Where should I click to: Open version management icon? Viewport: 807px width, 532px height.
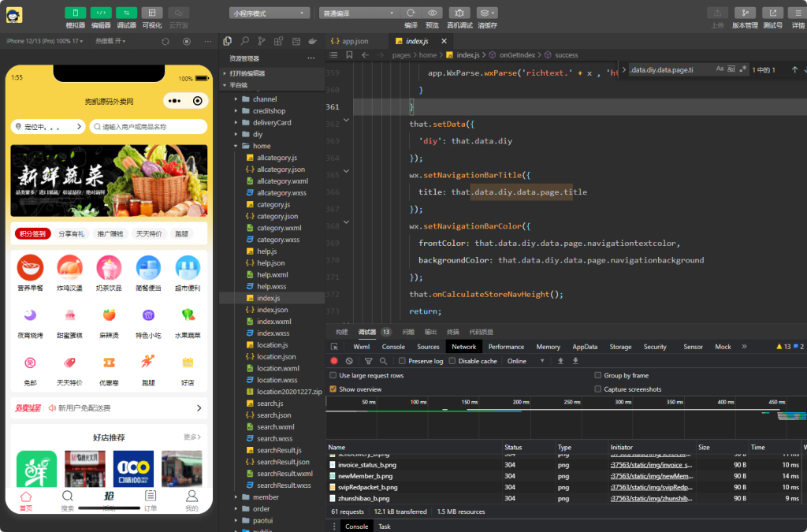pos(745,13)
